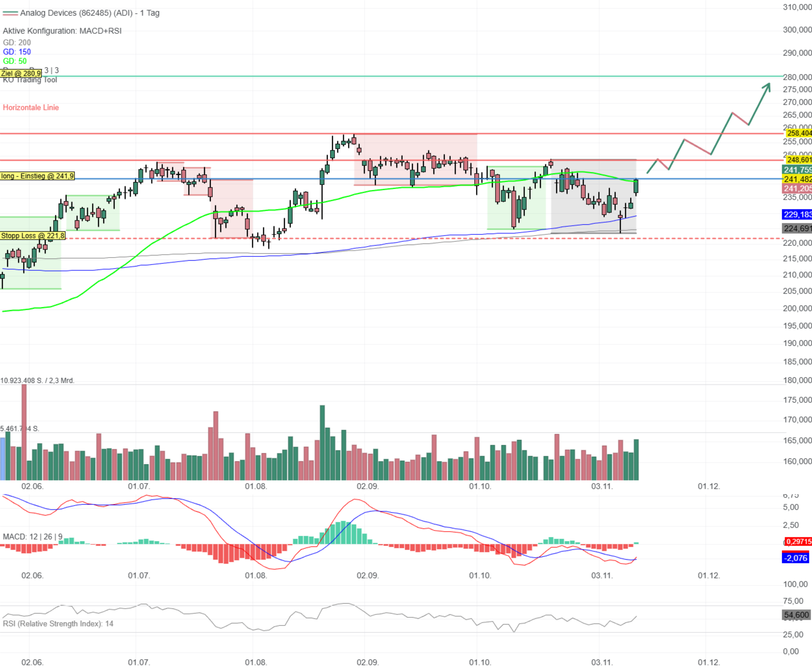Click the Ziel @ 280,9 target label
The width and height of the screenshot is (812, 668).
pyautogui.click(x=21, y=73)
